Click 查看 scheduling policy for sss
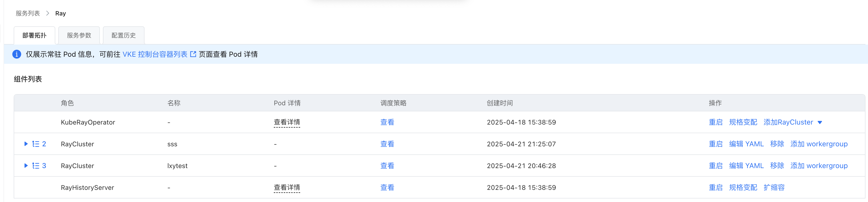Viewport: 868px width, 202px height. pos(387,144)
